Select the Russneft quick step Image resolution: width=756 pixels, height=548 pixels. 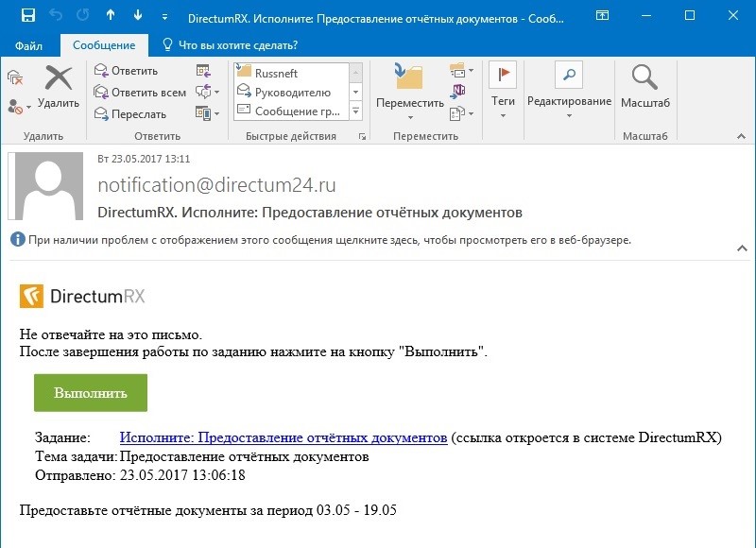(x=291, y=73)
